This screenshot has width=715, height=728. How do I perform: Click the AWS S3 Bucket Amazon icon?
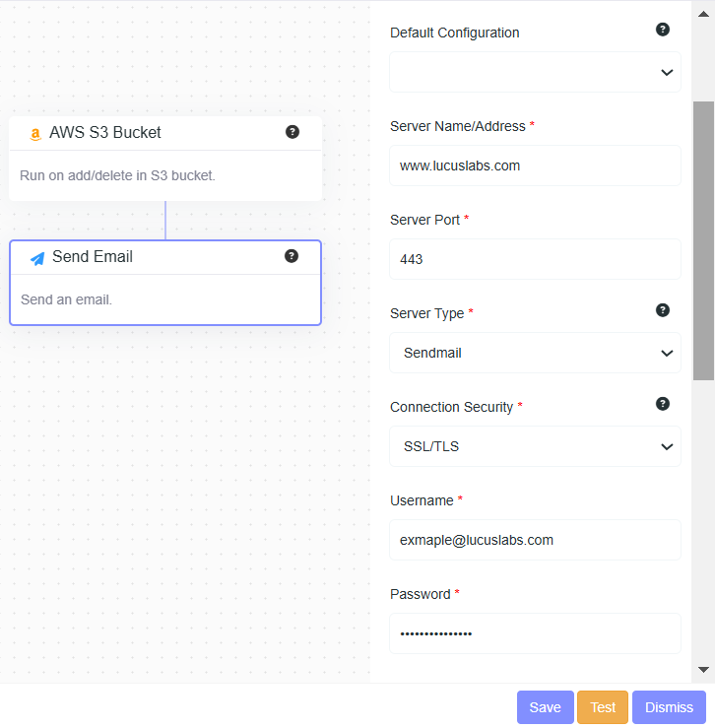click(35, 134)
